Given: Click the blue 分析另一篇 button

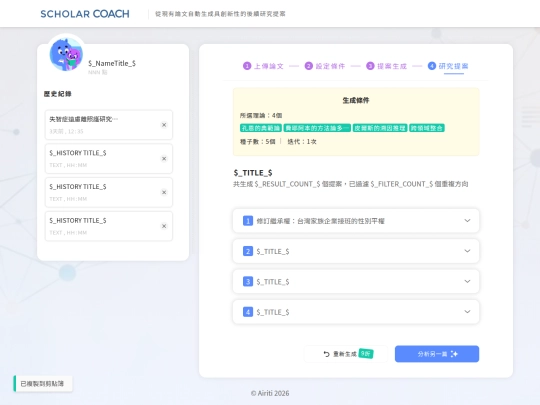Looking at the screenshot, I should click(437, 354).
